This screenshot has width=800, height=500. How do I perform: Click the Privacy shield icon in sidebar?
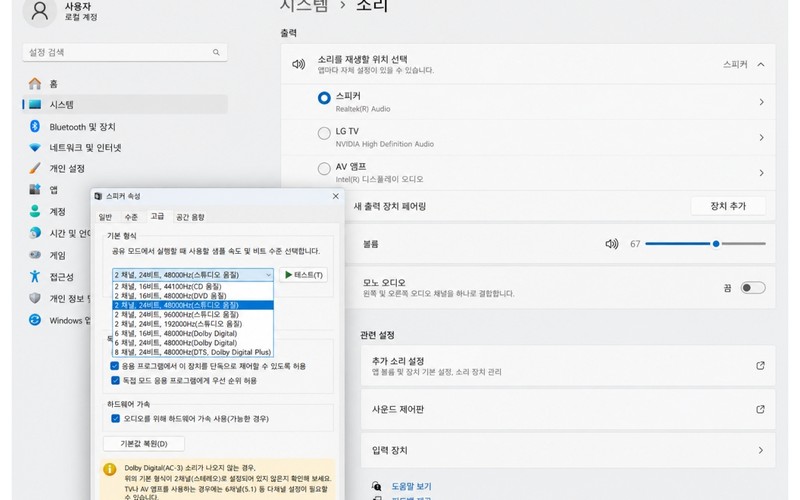pyautogui.click(x=35, y=298)
